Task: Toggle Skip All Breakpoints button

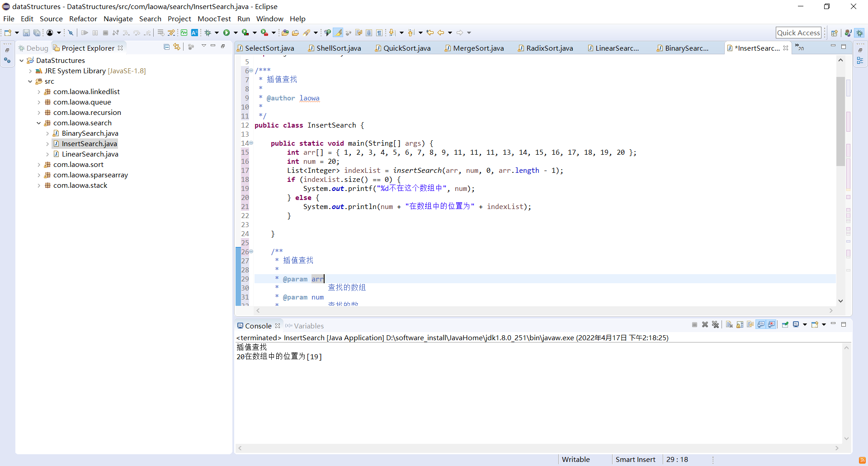Action: (x=71, y=33)
